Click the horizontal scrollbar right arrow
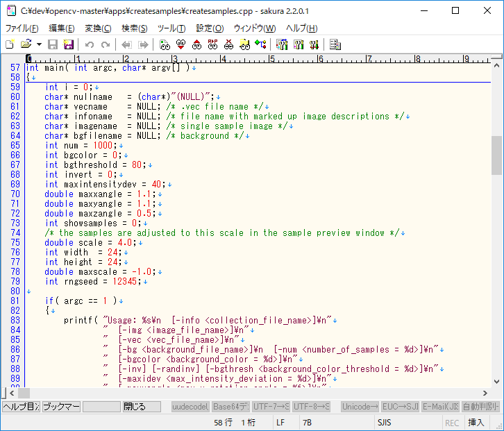Image resolution: width=504 pixels, height=431 pixels. point(485,393)
